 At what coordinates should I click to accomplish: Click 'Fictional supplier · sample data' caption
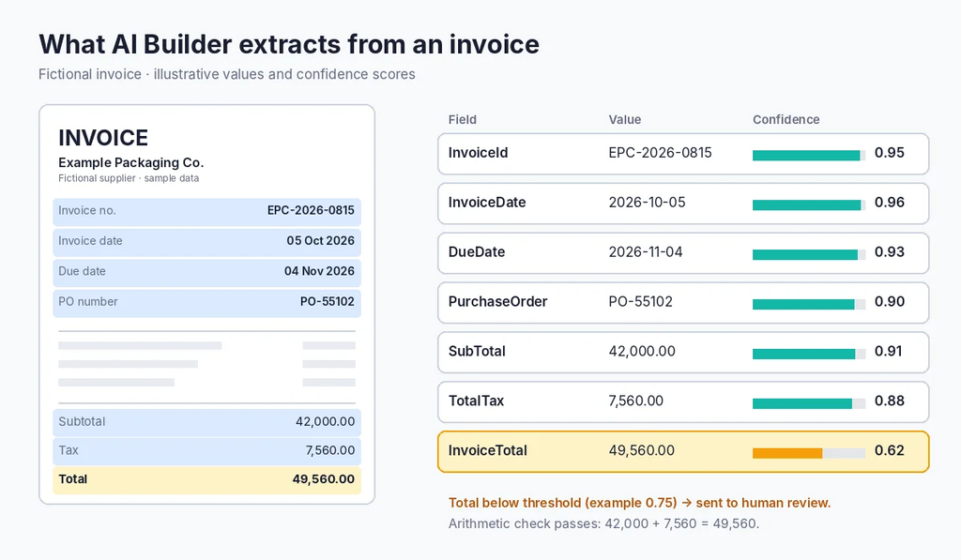pyautogui.click(x=129, y=178)
